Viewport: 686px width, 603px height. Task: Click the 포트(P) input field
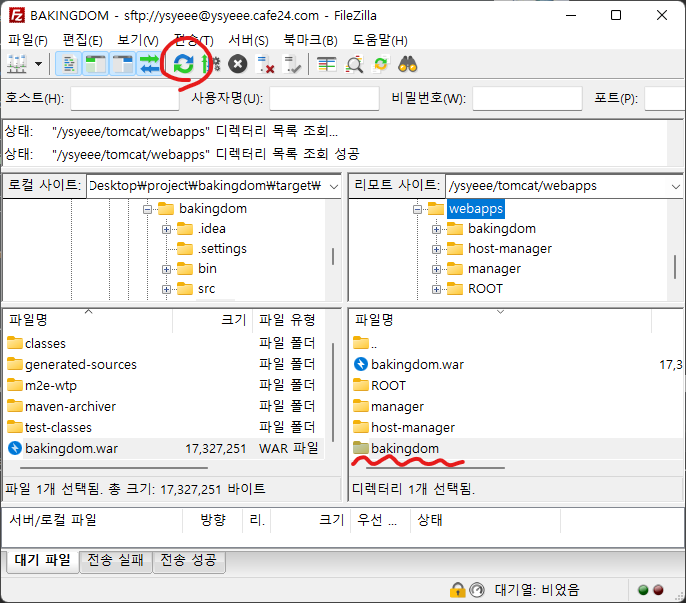point(665,98)
